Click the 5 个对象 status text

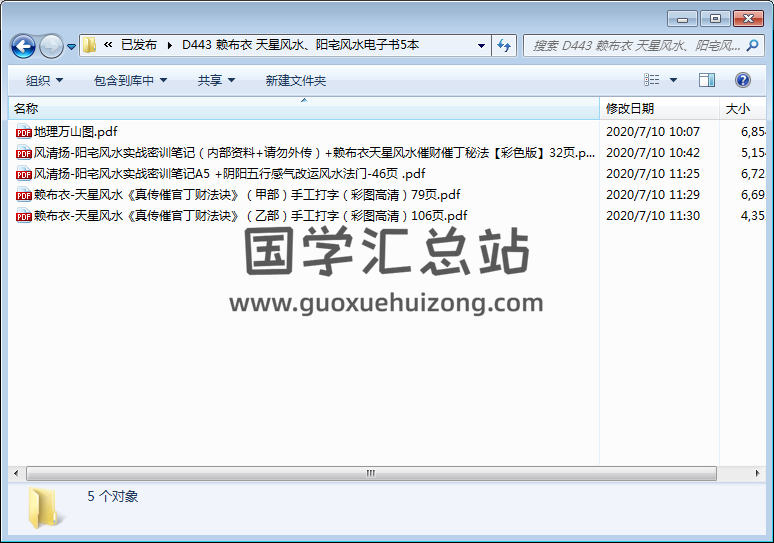click(x=113, y=496)
